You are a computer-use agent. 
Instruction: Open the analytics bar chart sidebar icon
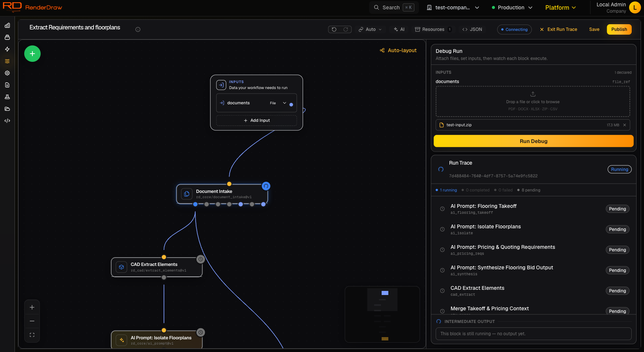click(x=7, y=25)
